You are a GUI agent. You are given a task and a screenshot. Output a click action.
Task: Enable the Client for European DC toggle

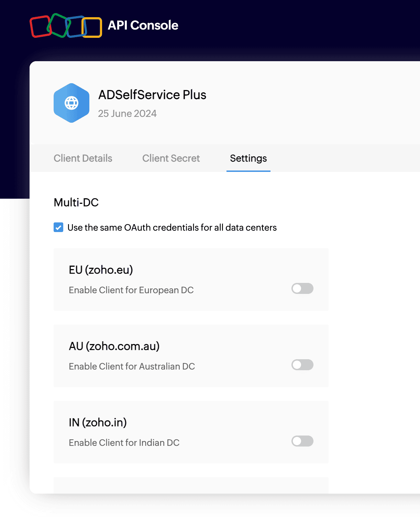click(x=302, y=288)
